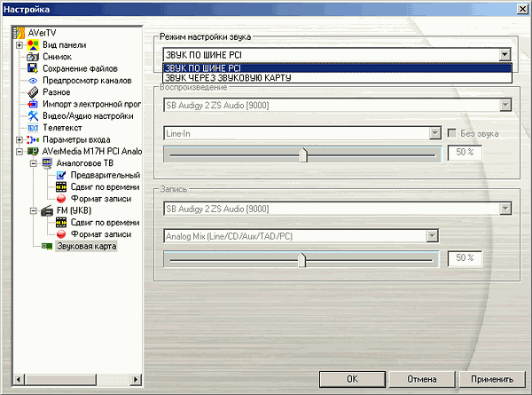
Task: Open Видео/Аудио настройки tools icon
Action: (x=33, y=115)
